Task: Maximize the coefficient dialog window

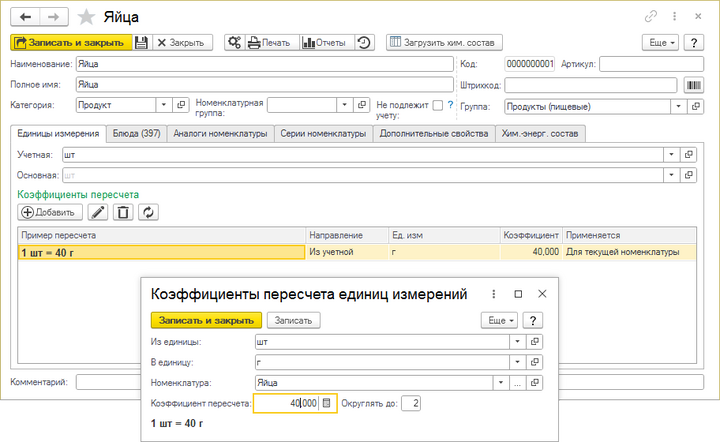Action: (x=518, y=294)
